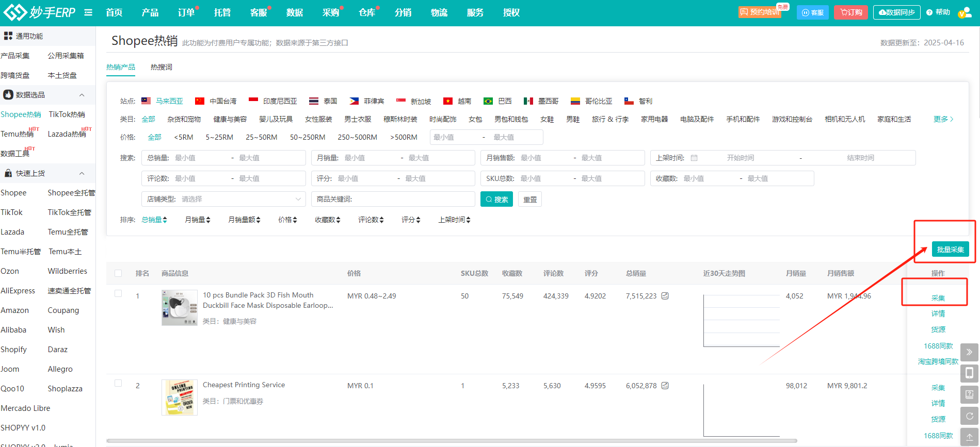Sort by 收藏数
This screenshot has height=447, width=980.
point(328,220)
